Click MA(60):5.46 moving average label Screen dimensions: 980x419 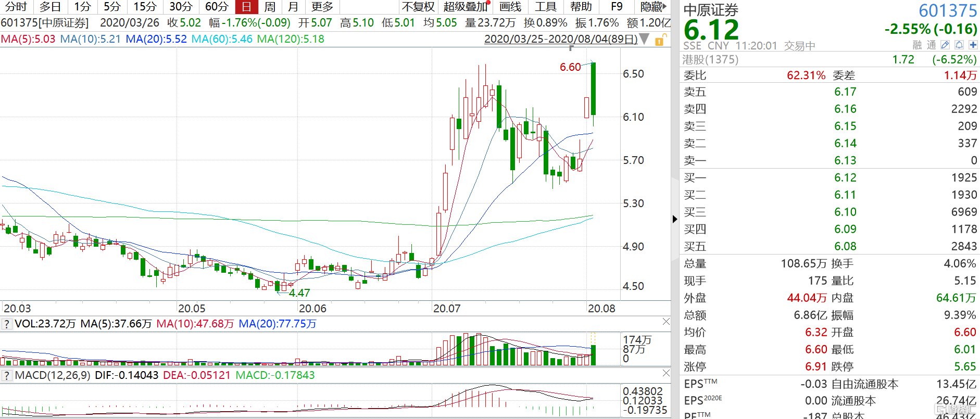click(x=222, y=39)
